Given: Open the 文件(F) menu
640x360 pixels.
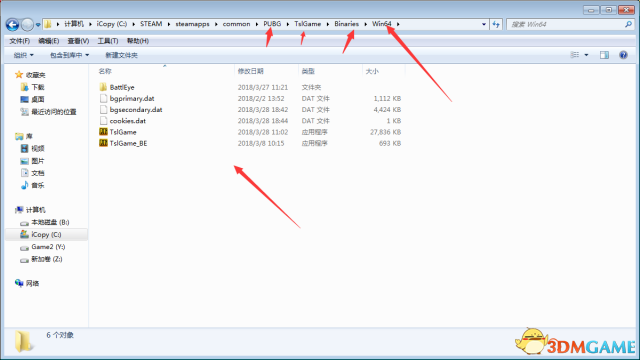Looking at the screenshot, I should click(20, 41).
